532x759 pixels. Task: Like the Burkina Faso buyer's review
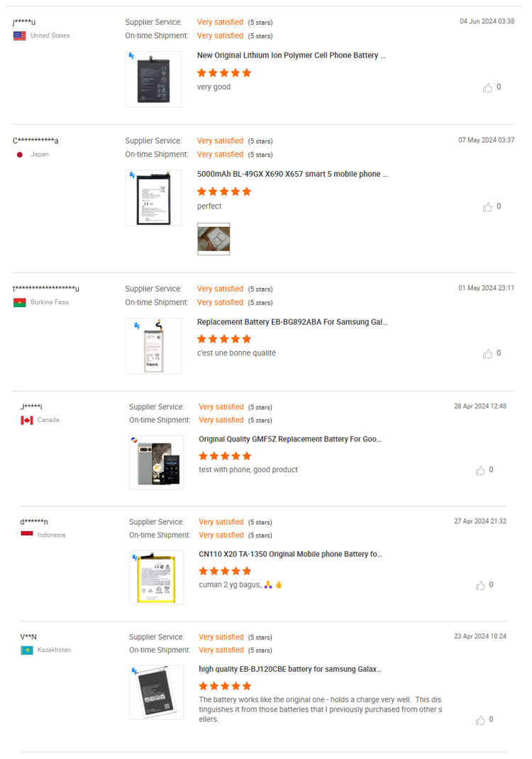point(487,354)
